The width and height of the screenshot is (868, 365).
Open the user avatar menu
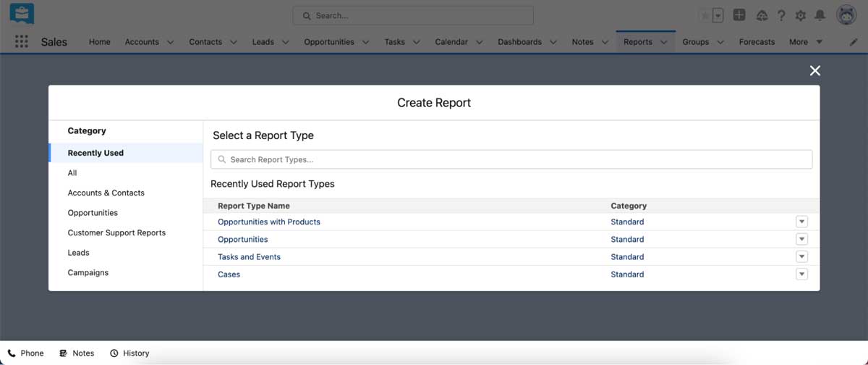click(x=846, y=15)
